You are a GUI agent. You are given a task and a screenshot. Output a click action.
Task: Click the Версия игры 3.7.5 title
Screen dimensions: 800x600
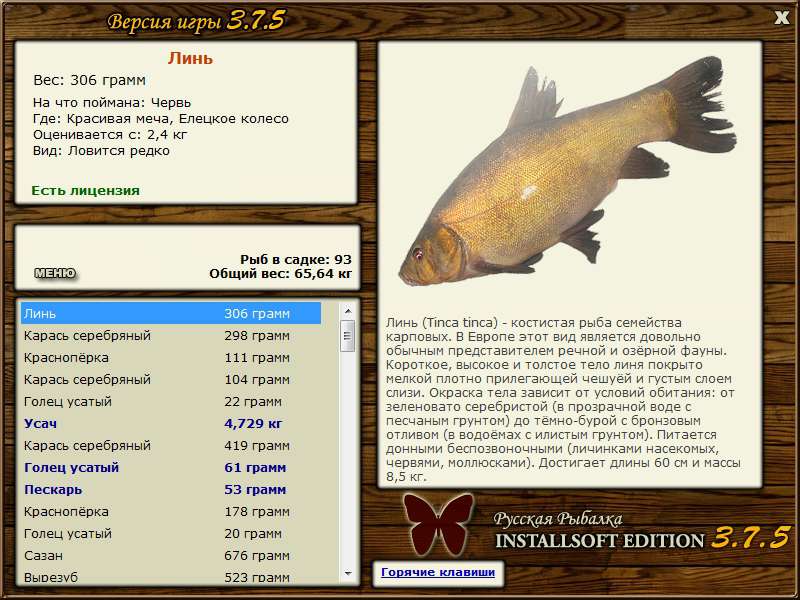click(196, 21)
